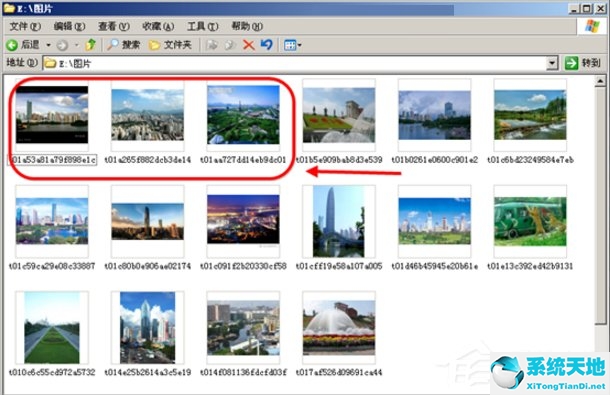This screenshot has height=395, width=610.
Task: Go up one folder level icon
Action: pyautogui.click(x=91, y=45)
